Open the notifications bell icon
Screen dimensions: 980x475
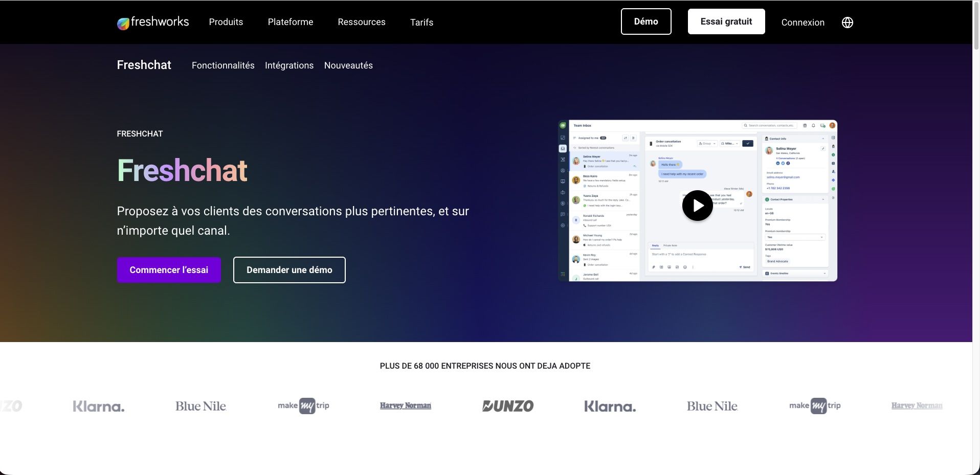[813, 125]
